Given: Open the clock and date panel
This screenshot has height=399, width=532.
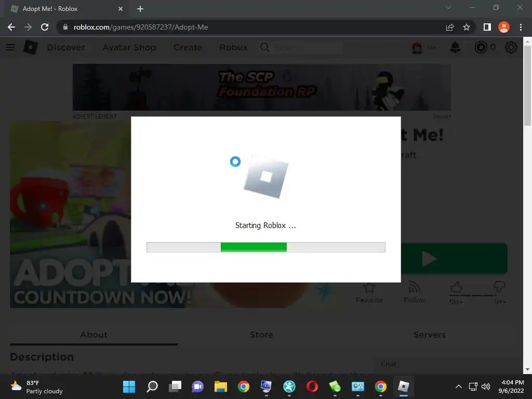Looking at the screenshot, I should [x=511, y=387].
